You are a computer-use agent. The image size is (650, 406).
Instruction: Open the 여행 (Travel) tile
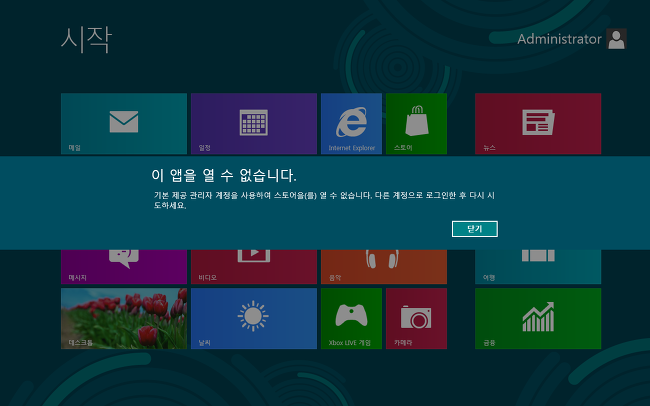point(538,267)
